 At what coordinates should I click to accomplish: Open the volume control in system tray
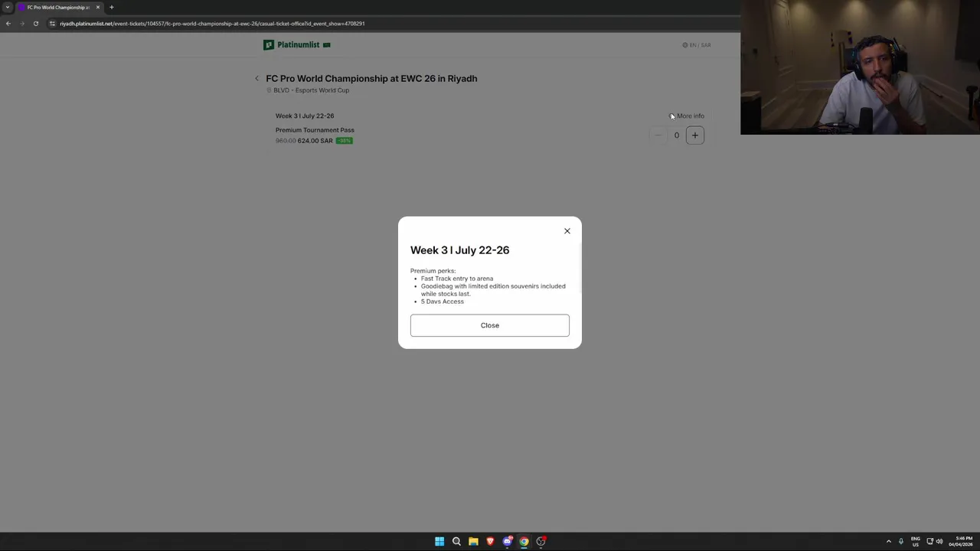(x=939, y=542)
